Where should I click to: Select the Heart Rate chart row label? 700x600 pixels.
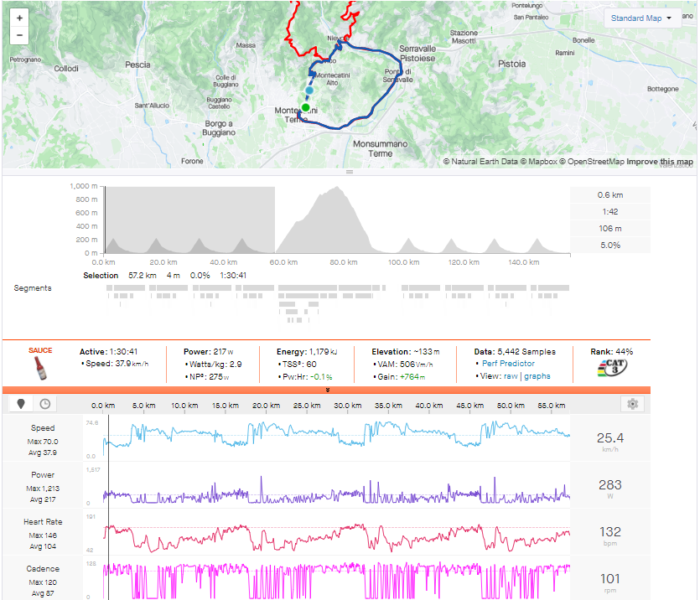point(42,522)
